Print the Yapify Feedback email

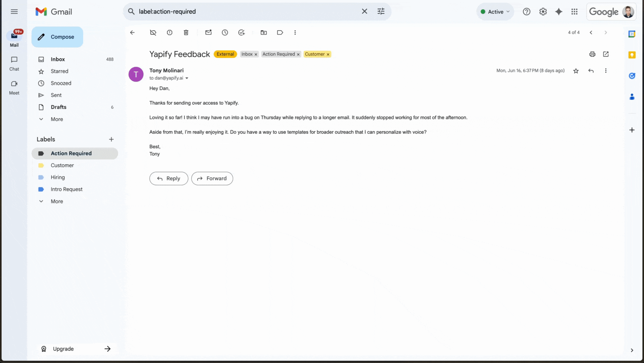592,54
